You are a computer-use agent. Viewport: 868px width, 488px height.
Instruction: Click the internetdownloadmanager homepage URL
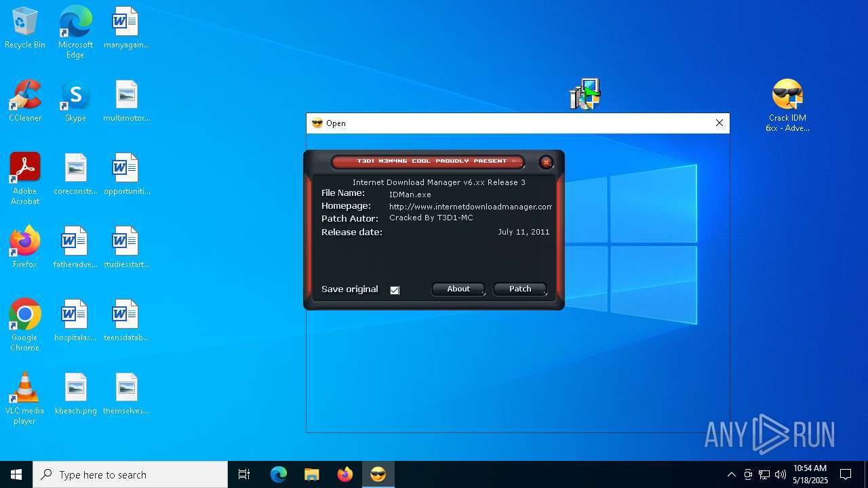tap(471, 207)
